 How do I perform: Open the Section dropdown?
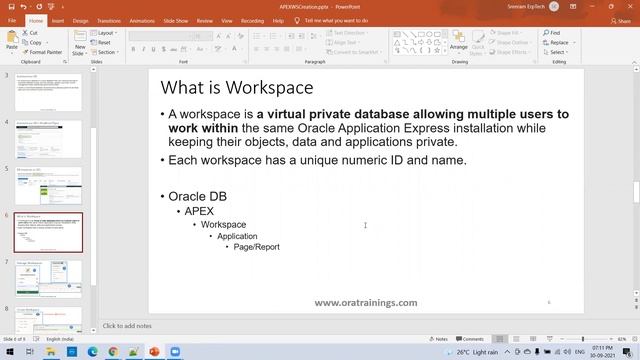tap(104, 52)
